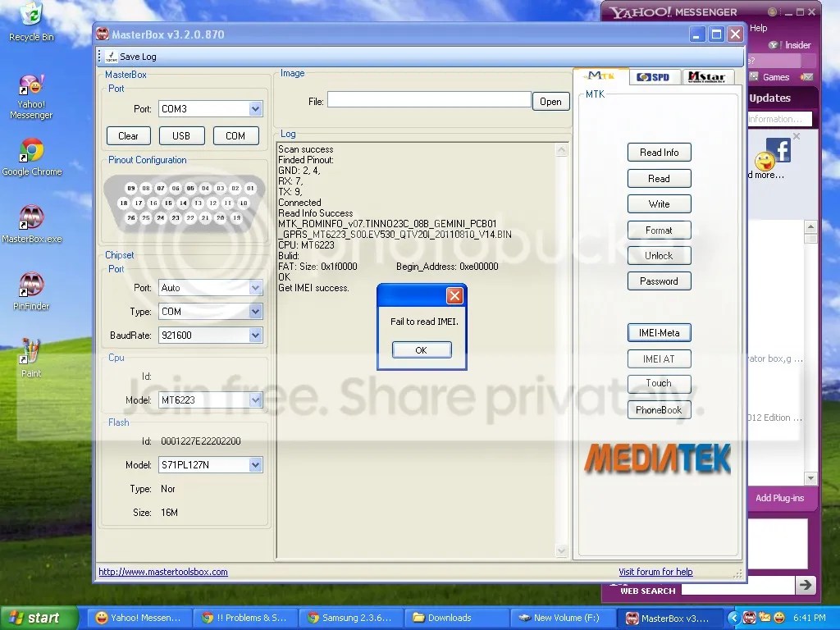Click OK in error dialog
840x630 pixels.
(422, 349)
